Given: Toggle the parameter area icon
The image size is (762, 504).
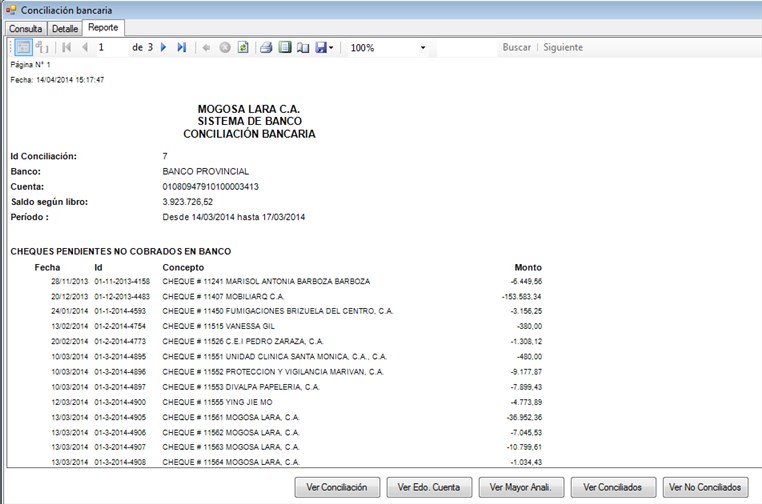Looking at the screenshot, I should 42,48.
